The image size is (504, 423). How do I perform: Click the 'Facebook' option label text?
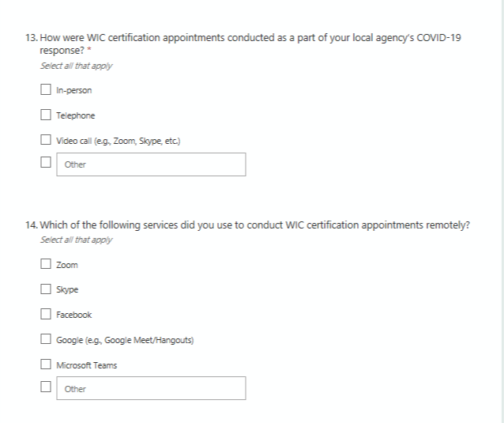(74, 315)
